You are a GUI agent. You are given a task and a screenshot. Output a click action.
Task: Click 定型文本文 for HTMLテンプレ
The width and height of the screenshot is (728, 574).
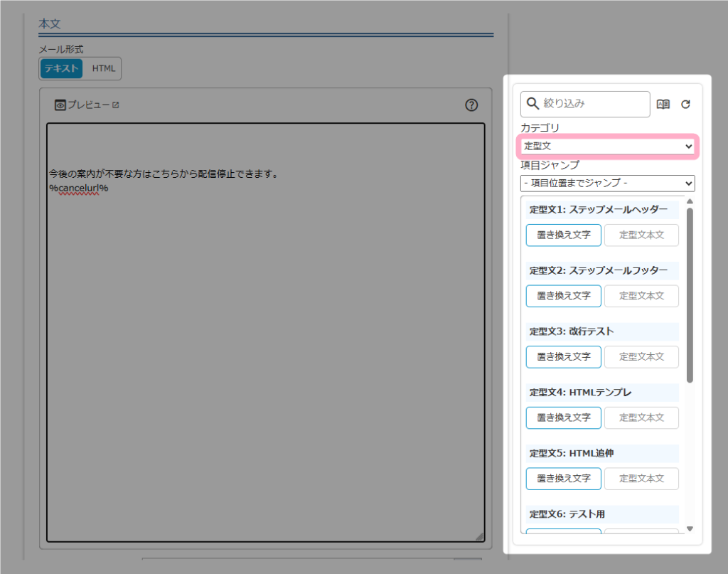click(x=641, y=418)
